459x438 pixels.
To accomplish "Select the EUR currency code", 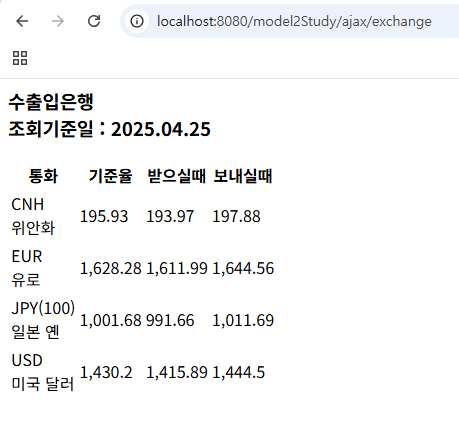I will (27, 257).
